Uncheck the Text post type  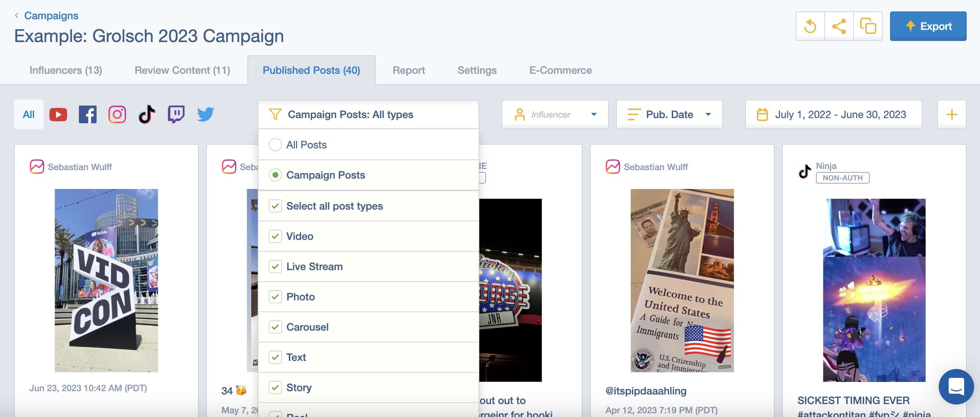[275, 357]
